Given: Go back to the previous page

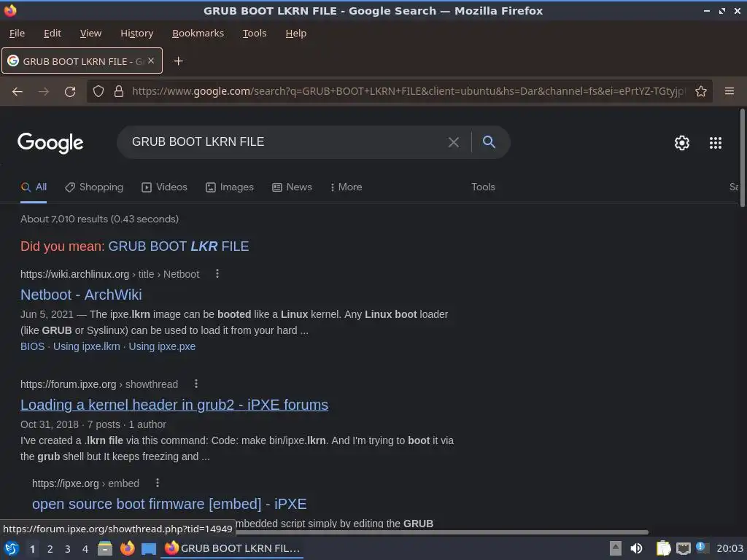Looking at the screenshot, I should click(18, 91).
